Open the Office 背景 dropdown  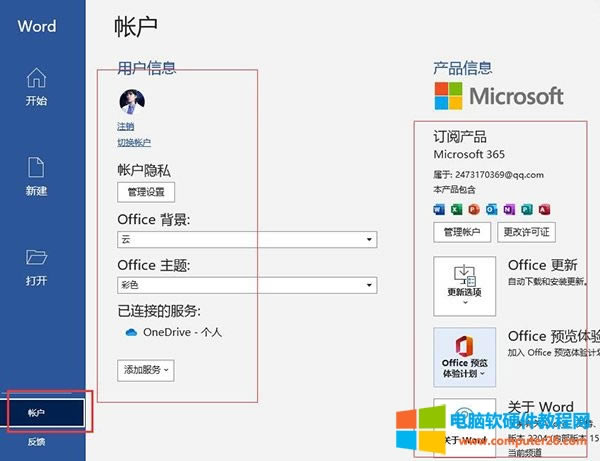(246, 240)
